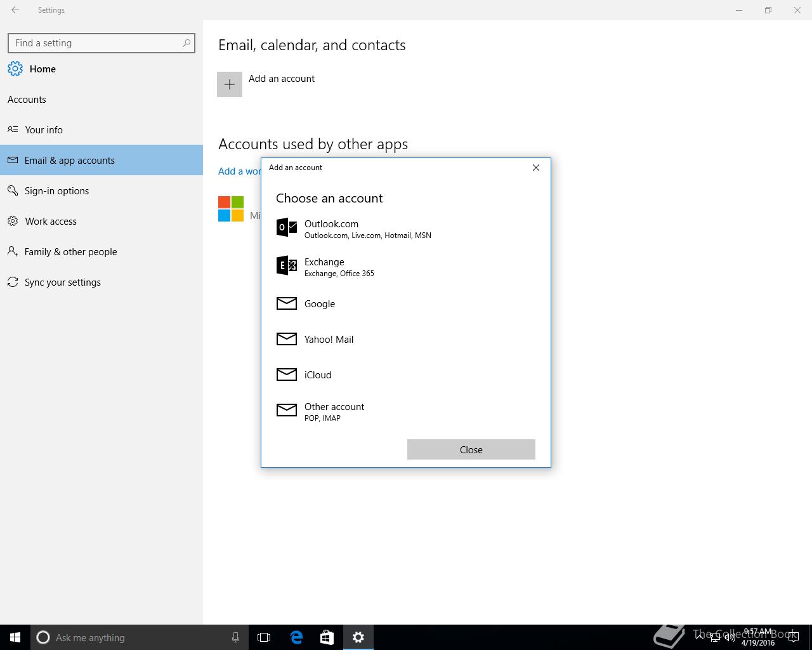Close the Add an account dialog with X
The image size is (812, 650).
(536, 168)
